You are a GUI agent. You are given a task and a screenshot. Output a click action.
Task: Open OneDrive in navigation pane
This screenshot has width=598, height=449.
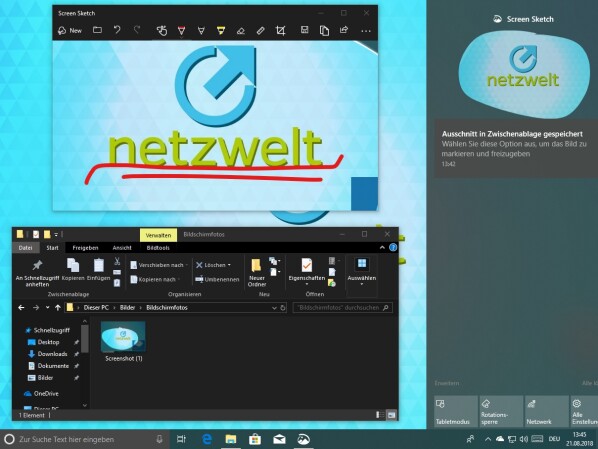coord(42,393)
